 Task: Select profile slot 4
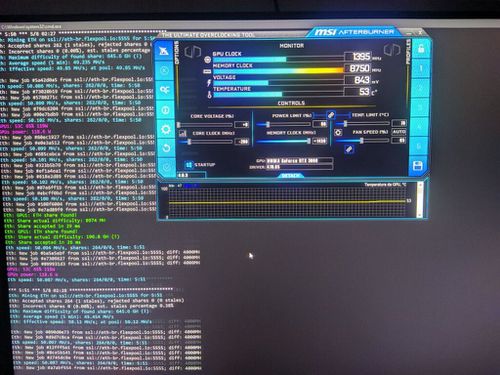[419, 127]
